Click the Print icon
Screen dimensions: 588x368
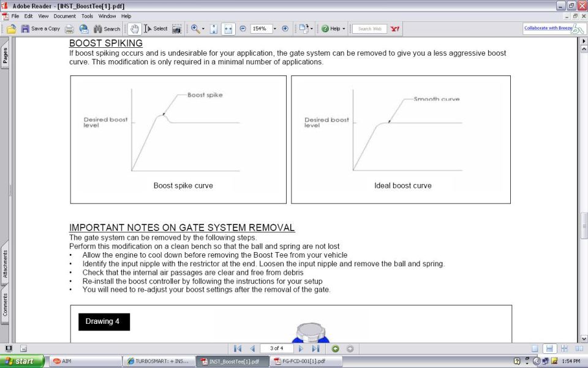[x=69, y=29]
